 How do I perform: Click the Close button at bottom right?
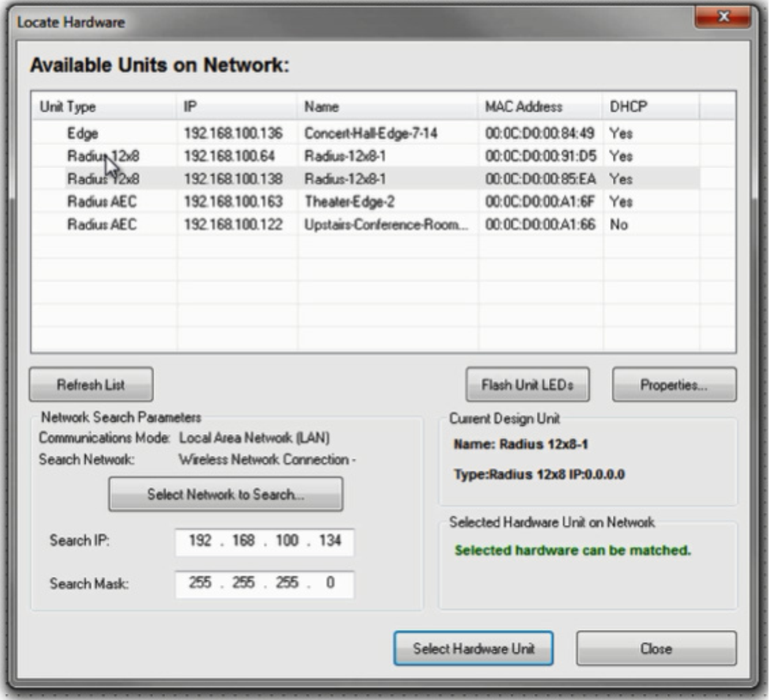click(656, 649)
